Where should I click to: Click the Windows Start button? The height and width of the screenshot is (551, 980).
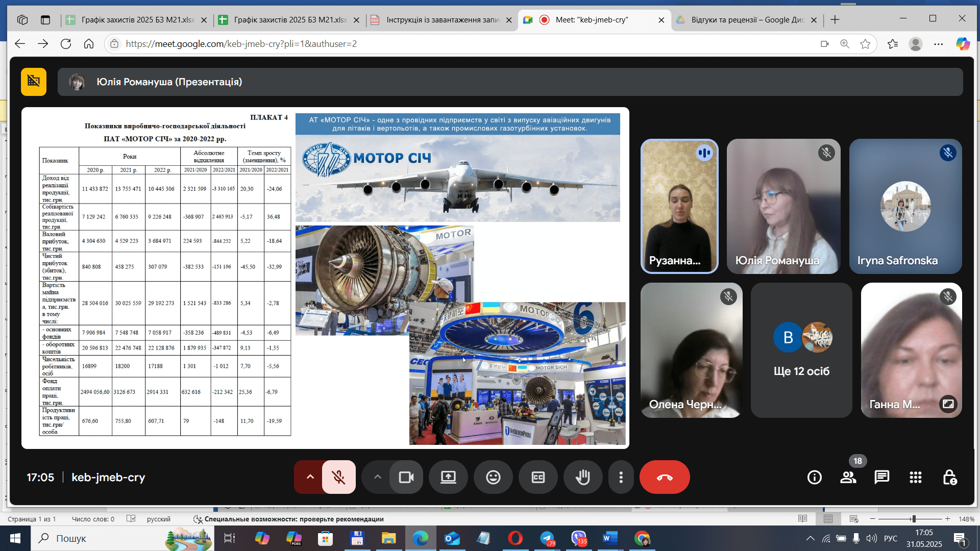point(15,538)
